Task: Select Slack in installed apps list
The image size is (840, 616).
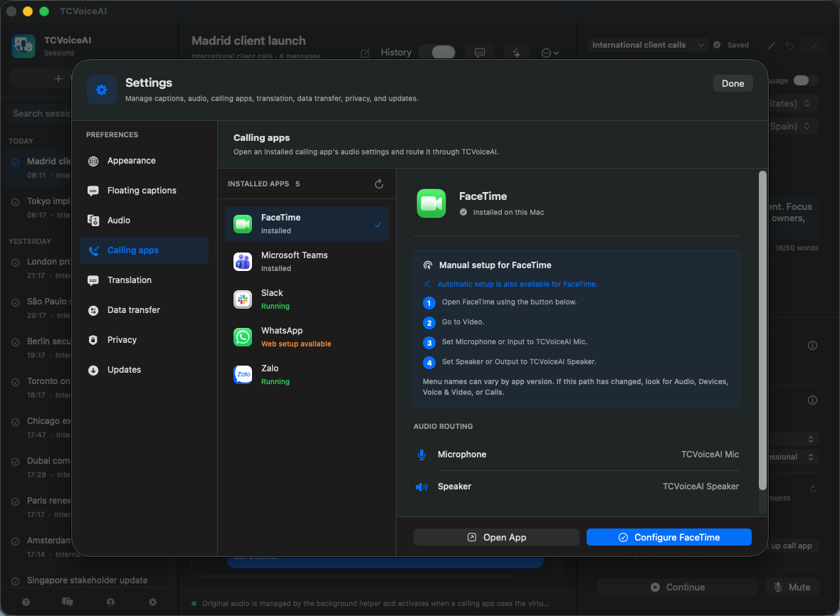Action: pyautogui.click(x=306, y=299)
